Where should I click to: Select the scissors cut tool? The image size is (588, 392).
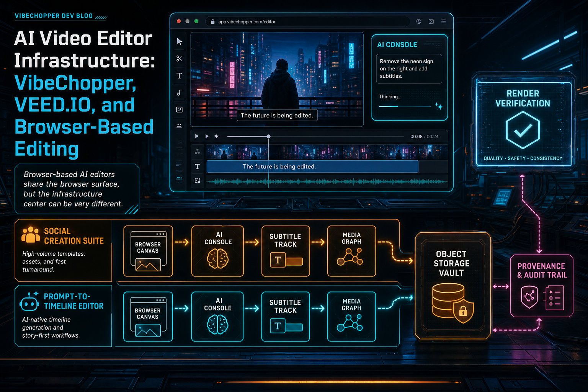coord(179,59)
